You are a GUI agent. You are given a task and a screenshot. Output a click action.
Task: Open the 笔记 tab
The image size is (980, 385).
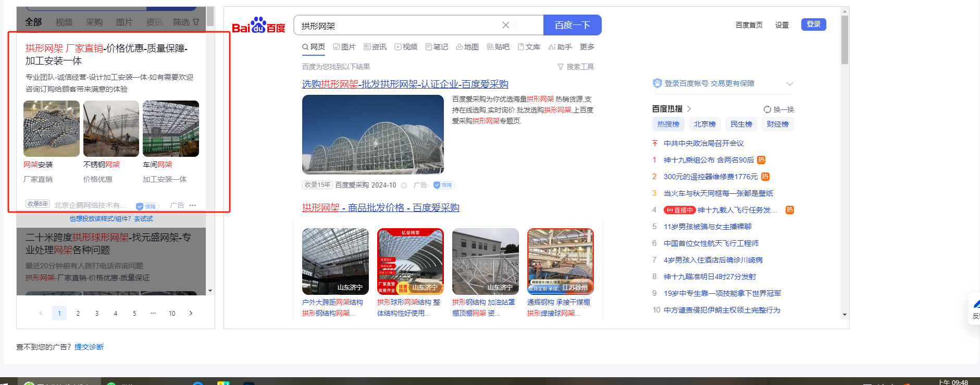pos(437,47)
